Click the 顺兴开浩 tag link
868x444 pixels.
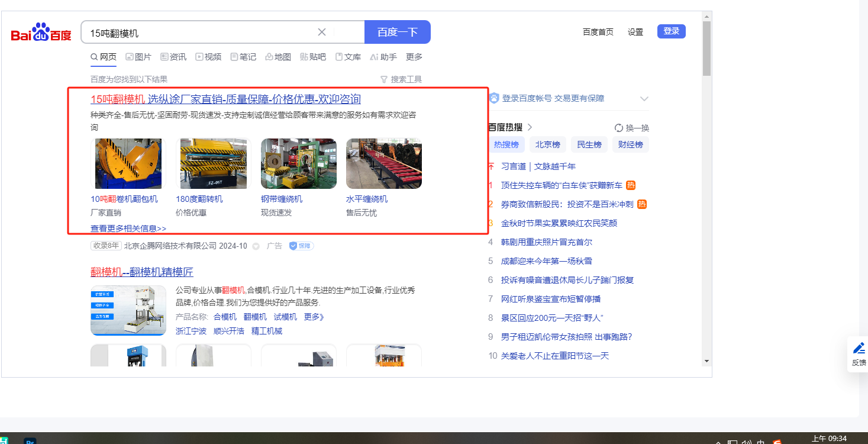[229, 331]
